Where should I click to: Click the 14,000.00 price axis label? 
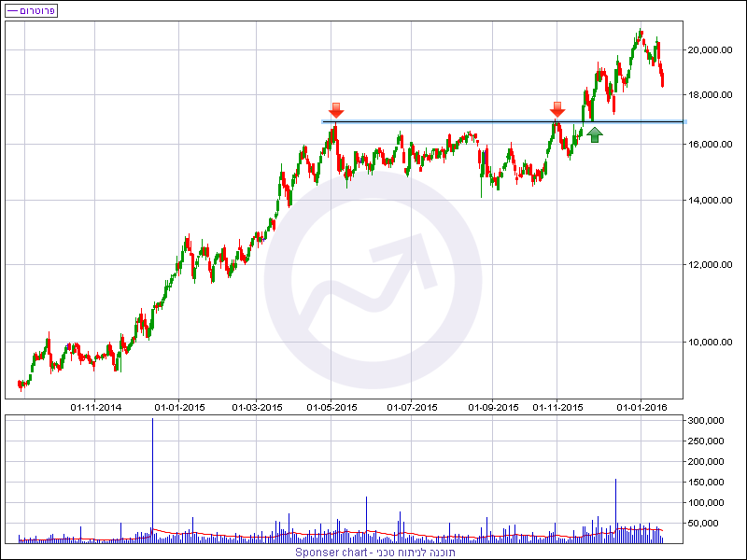click(x=710, y=201)
